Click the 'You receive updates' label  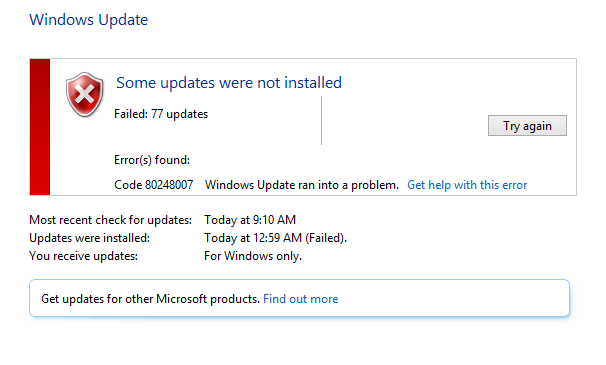click(83, 256)
